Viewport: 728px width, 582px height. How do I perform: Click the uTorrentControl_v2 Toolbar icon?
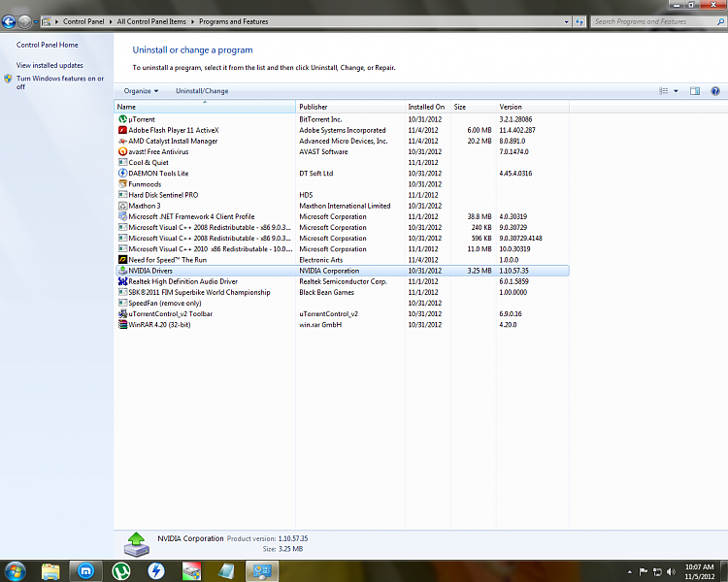(122, 313)
